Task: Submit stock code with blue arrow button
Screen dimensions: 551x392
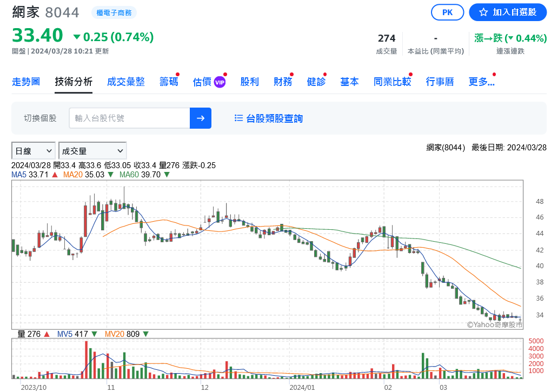Action: click(201, 118)
